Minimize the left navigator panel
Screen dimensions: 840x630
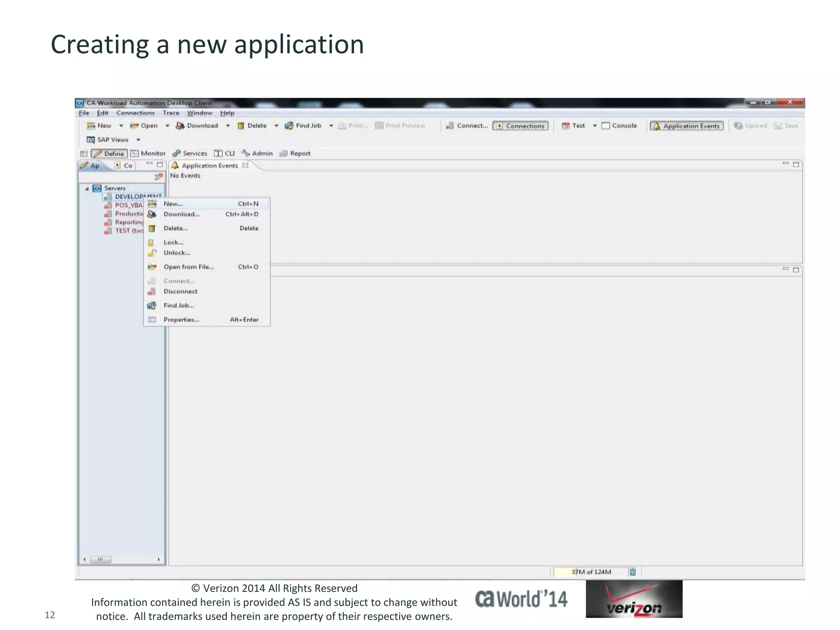149,164
